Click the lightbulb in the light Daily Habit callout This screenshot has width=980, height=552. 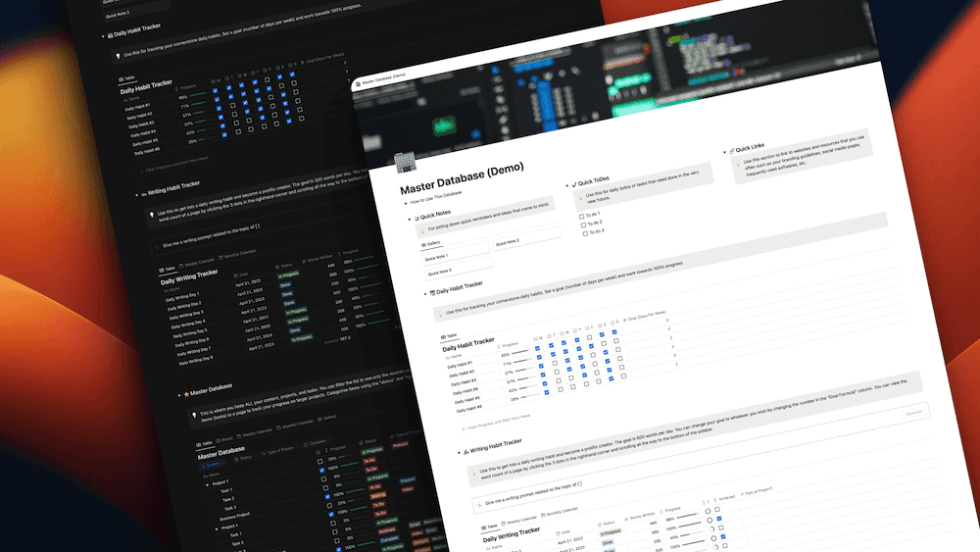click(440, 313)
